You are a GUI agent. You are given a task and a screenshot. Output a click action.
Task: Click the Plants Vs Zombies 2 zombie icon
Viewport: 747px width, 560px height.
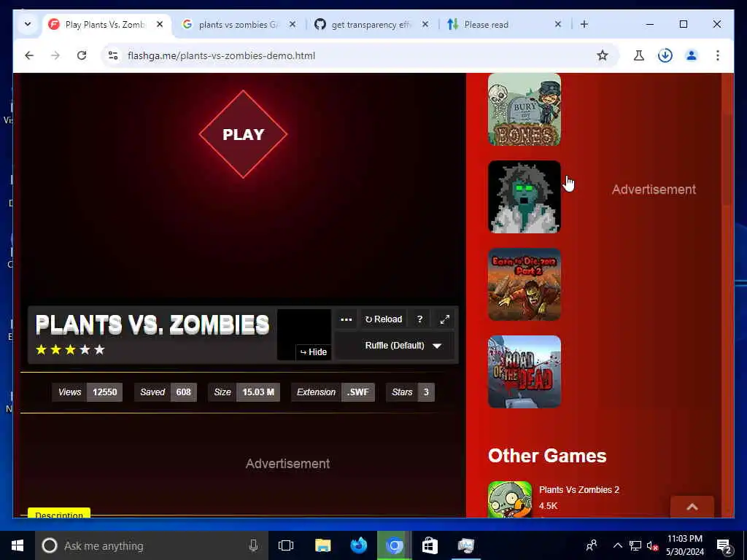510,499
